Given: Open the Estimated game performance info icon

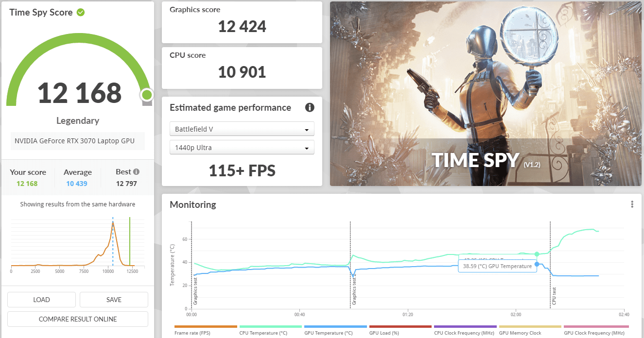Looking at the screenshot, I should (310, 108).
